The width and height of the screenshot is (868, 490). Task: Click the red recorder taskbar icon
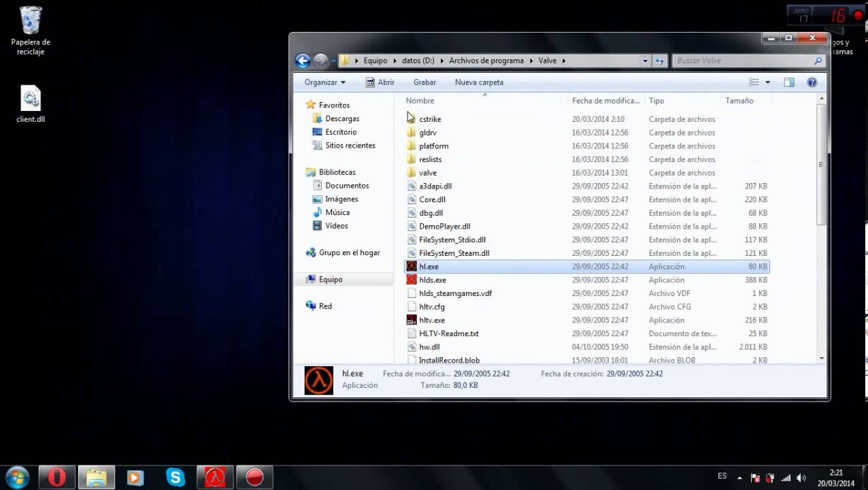(254, 477)
